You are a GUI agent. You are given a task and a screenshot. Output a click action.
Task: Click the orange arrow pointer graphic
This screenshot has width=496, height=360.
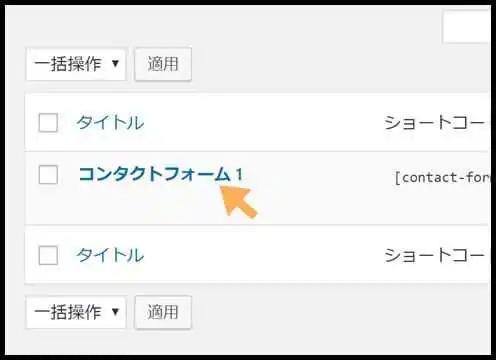239,202
